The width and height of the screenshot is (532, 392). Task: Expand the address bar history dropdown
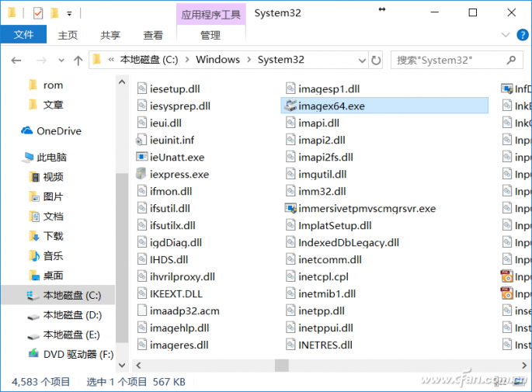click(362, 61)
